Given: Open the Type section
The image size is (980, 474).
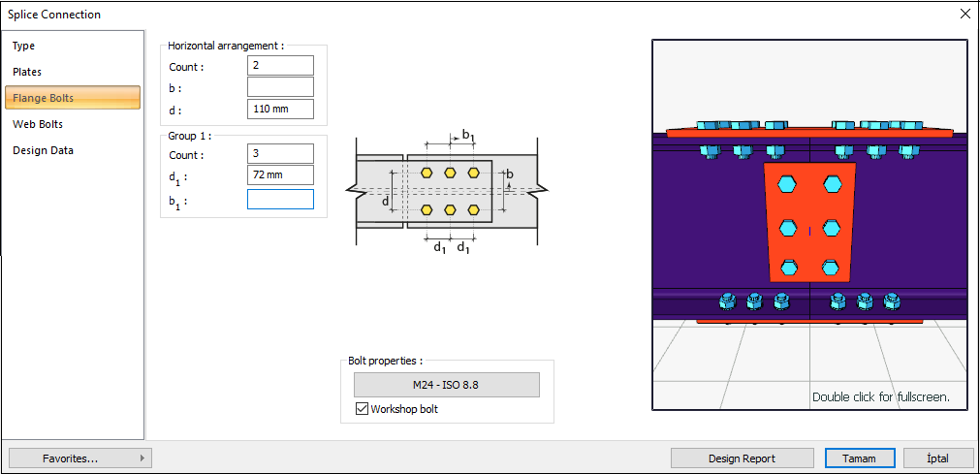Looking at the screenshot, I should click(24, 46).
